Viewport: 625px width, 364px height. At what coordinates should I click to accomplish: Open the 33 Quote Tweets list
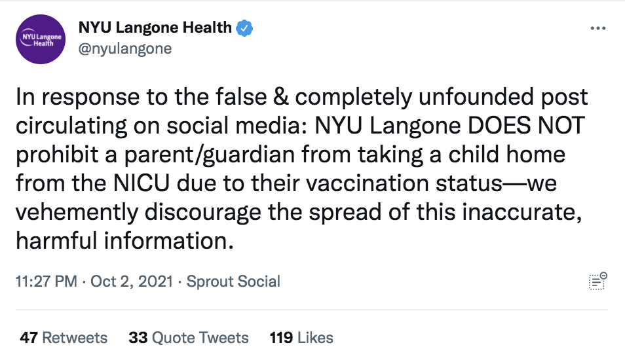(x=189, y=338)
